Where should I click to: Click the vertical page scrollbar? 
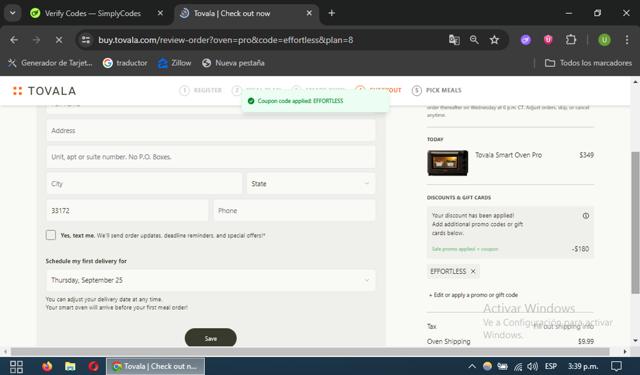click(635, 222)
